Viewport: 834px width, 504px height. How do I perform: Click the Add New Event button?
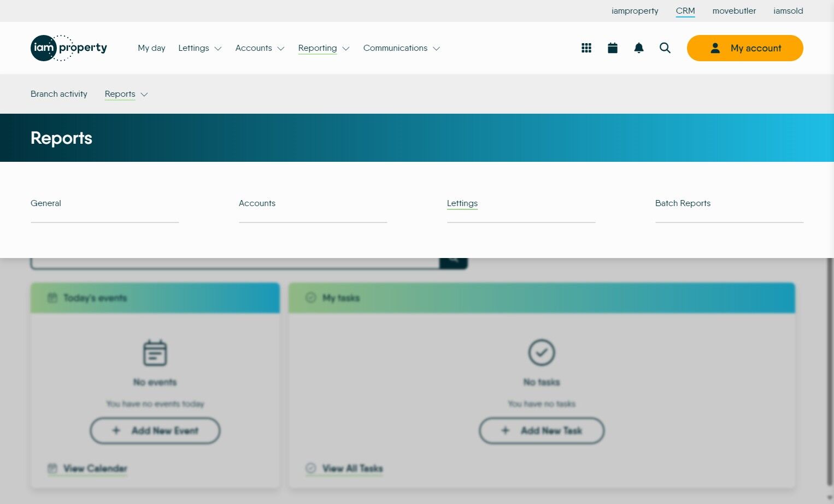click(155, 431)
